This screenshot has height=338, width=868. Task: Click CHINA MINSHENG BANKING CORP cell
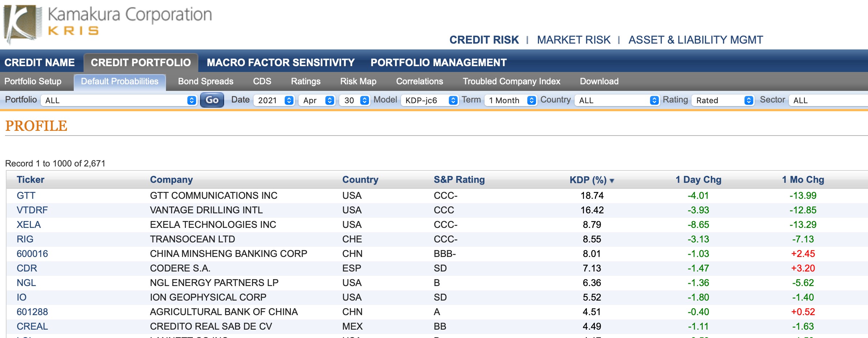(228, 254)
